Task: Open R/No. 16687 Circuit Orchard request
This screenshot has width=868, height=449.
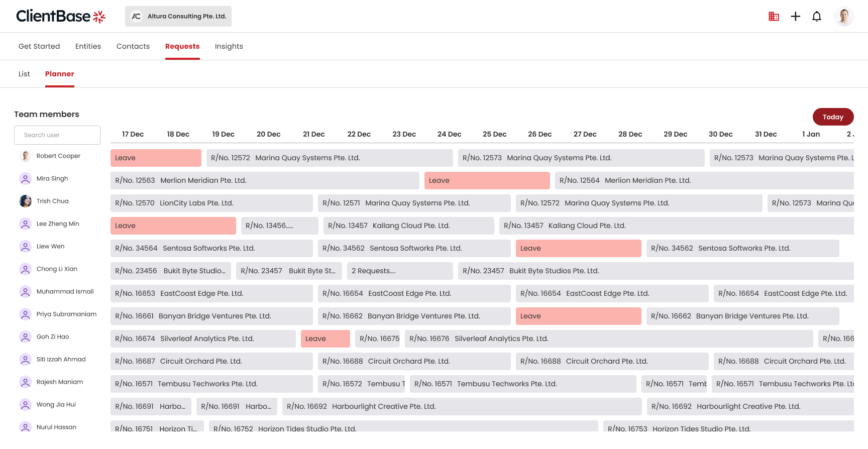Action: [211, 361]
